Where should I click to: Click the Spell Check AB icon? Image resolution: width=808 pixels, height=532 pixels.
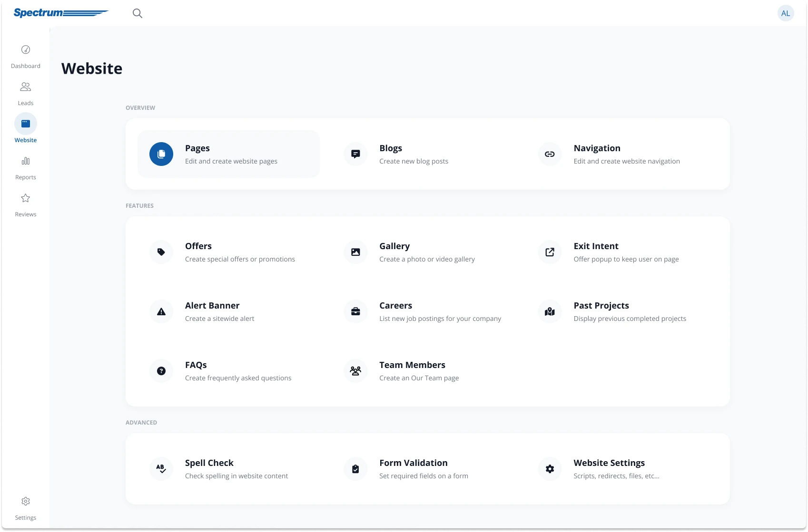161,469
